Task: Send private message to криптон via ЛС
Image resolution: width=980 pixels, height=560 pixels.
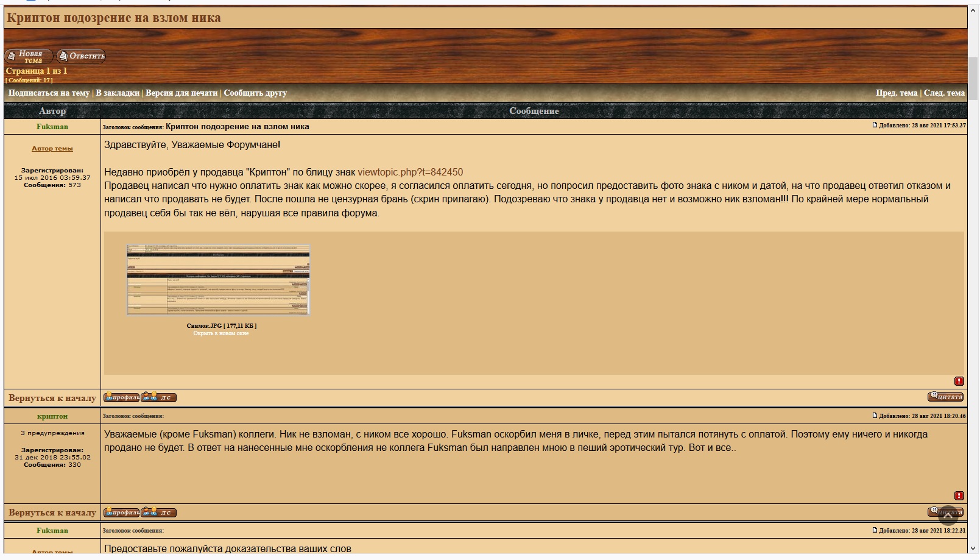Action: coord(159,512)
